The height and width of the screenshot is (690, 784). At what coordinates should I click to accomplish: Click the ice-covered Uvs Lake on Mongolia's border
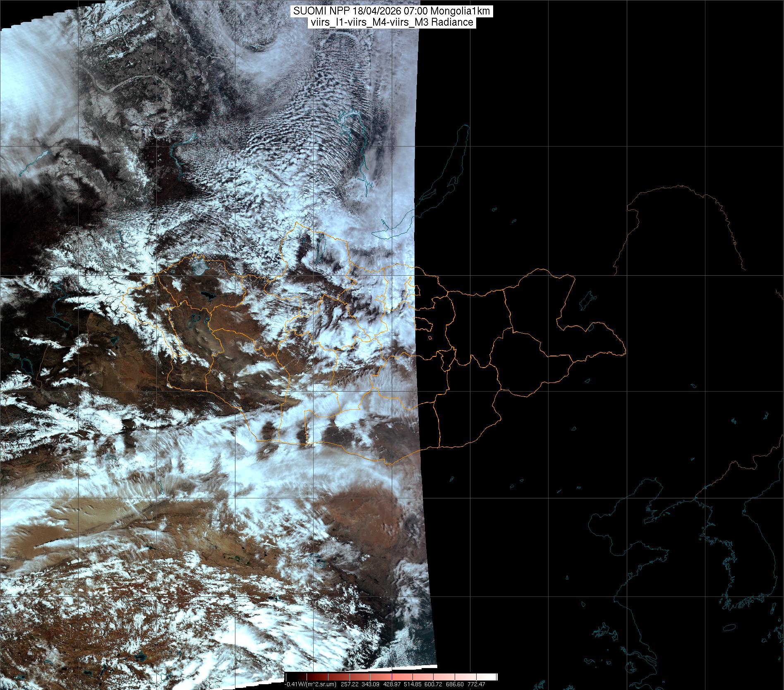199,265
